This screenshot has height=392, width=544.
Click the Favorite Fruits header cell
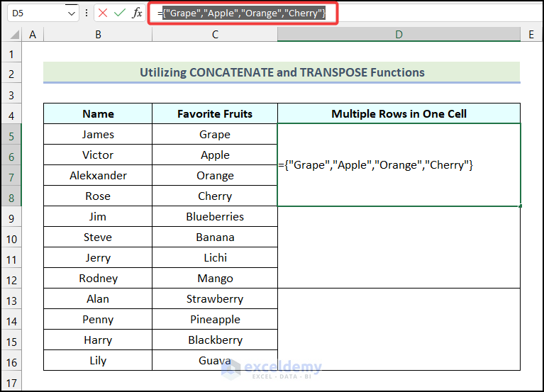[215, 113]
